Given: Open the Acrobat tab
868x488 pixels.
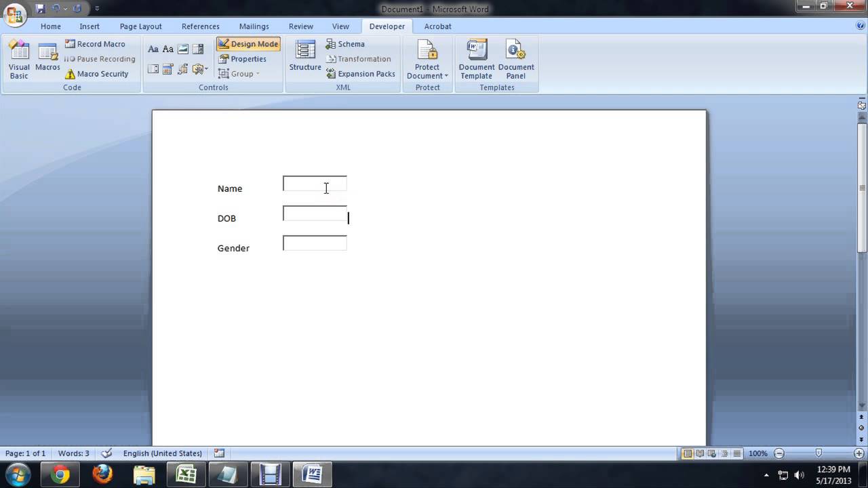Looking at the screenshot, I should click(438, 26).
